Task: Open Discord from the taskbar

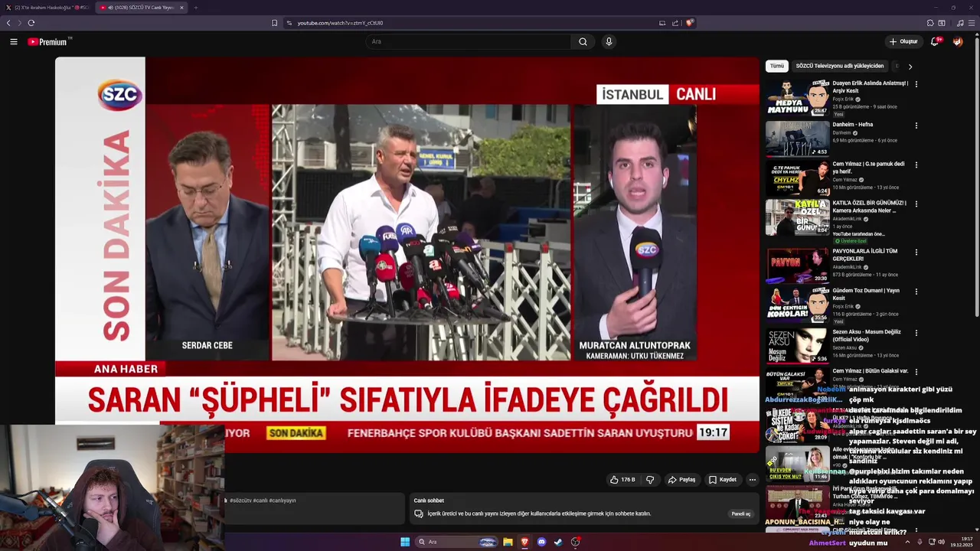Action: 541,542
